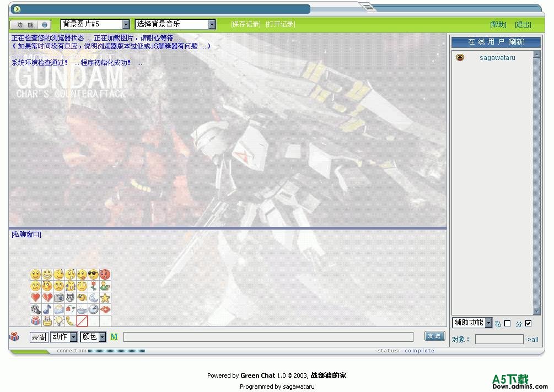This screenshot has width=554, height=392.
Task: Insert the birthday cake emoticon
Action: click(47, 321)
